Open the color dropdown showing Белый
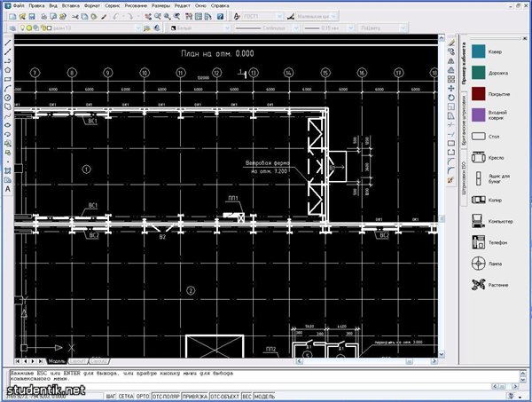The height and width of the screenshot is (402, 532). click(x=200, y=28)
